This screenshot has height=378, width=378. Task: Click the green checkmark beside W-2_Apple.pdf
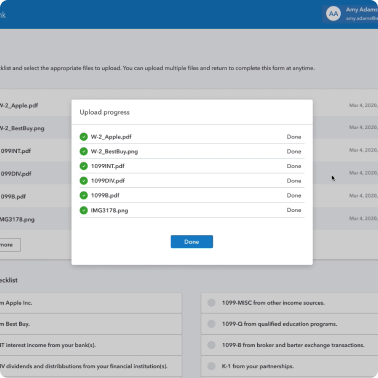84,137
